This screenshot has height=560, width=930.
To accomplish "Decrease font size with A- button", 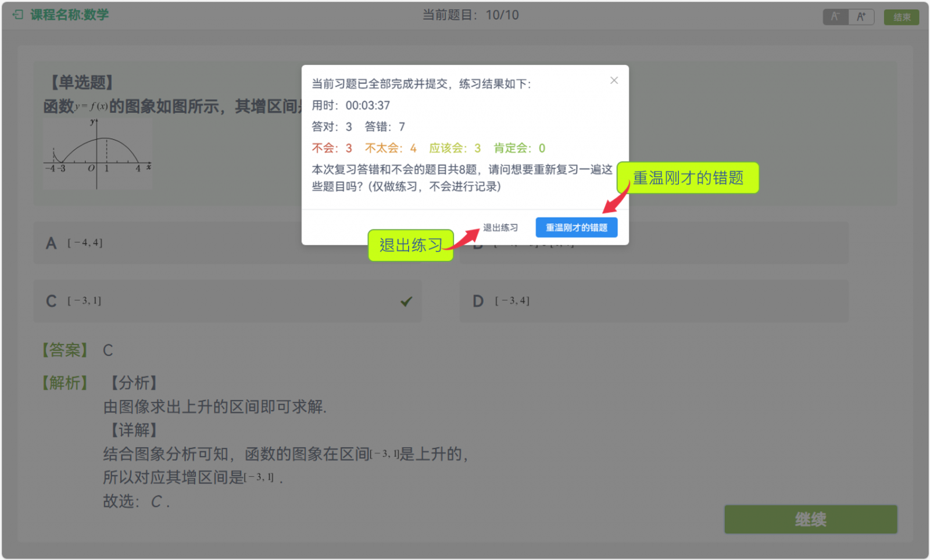I will pos(835,17).
